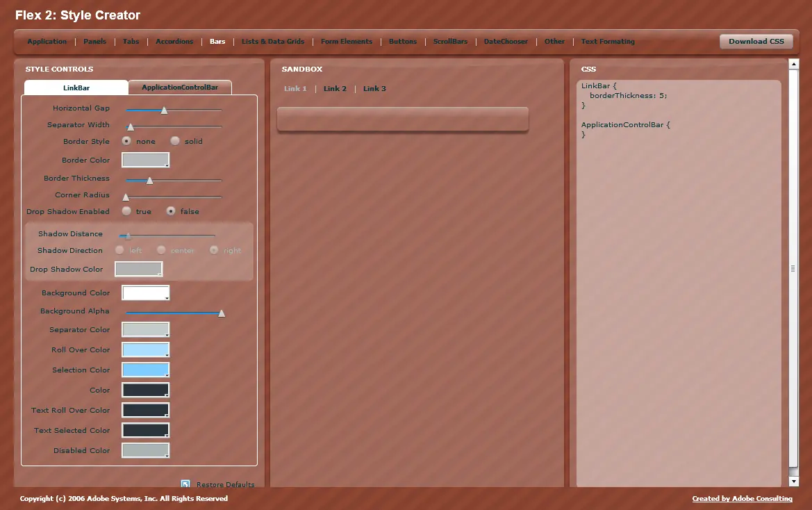This screenshot has height=510, width=812.
Task: Click the Download CSS button
Action: coord(756,42)
